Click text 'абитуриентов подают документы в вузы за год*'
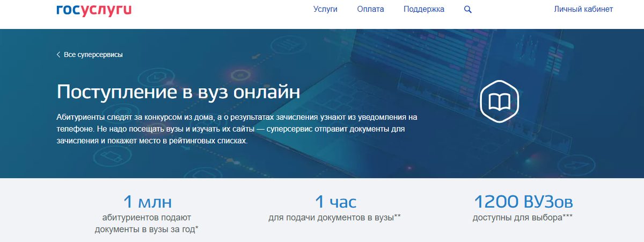 coord(147,223)
